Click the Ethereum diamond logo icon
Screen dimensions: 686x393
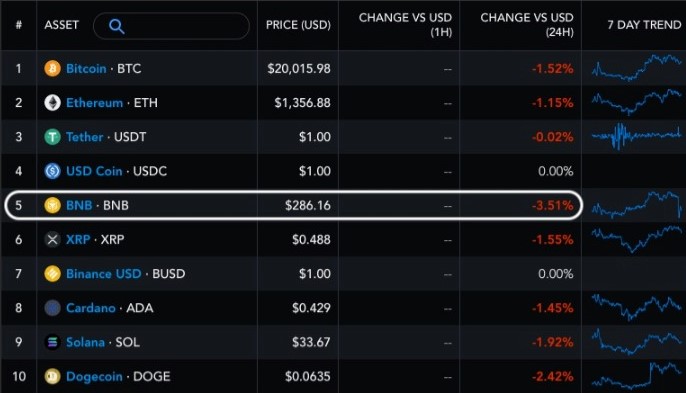point(52,103)
